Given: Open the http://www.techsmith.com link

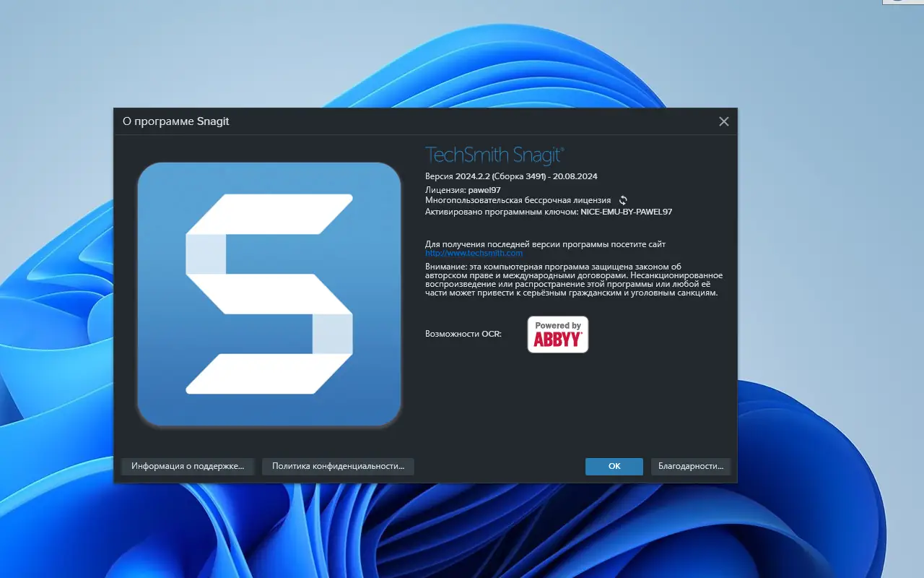Looking at the screenshot, I should (474, 253).
